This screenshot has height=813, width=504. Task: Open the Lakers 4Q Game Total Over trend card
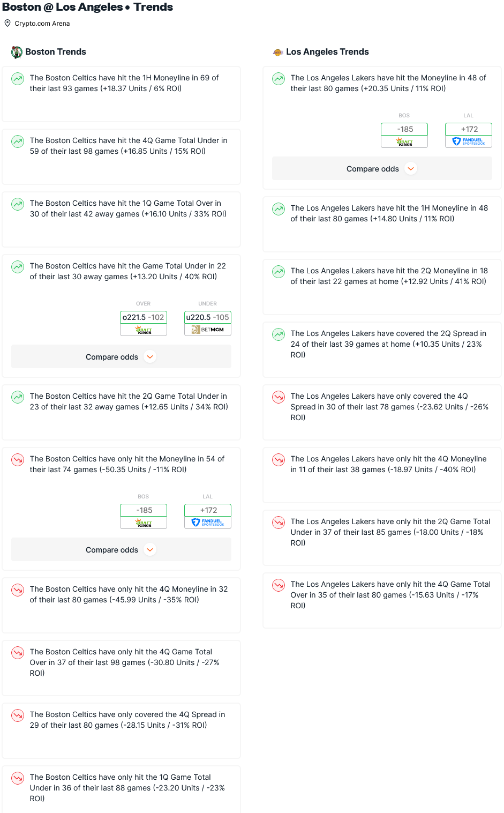[382, 600]
